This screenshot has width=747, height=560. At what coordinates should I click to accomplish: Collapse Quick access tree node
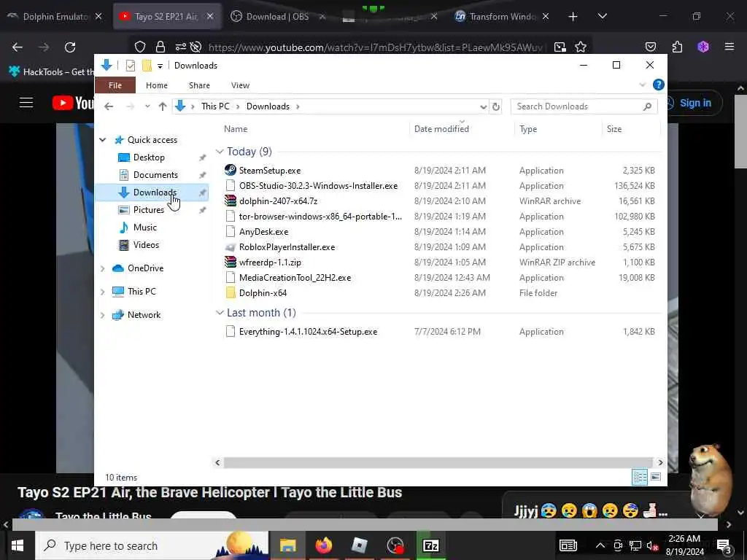click(x=102, y=139)
